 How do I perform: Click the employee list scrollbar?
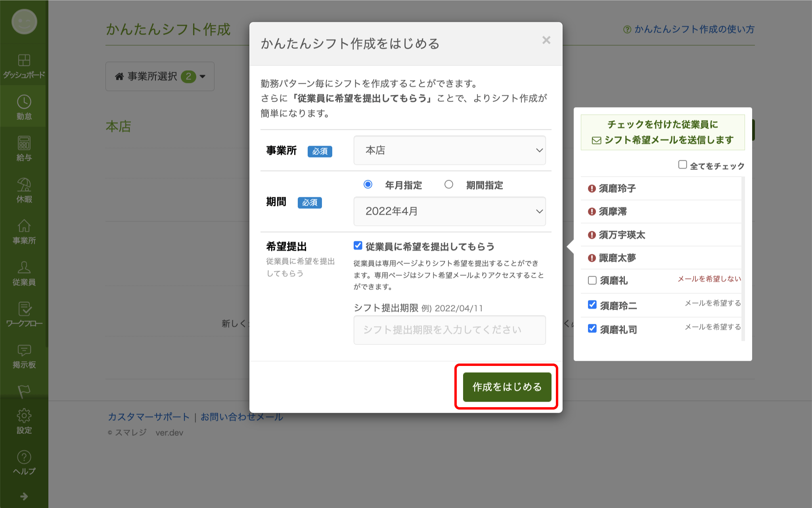click(x=743, y=259)
